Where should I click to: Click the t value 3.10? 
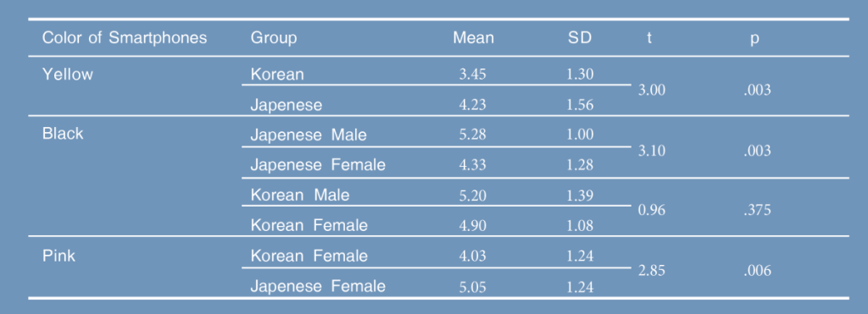(x=652, y=151)
